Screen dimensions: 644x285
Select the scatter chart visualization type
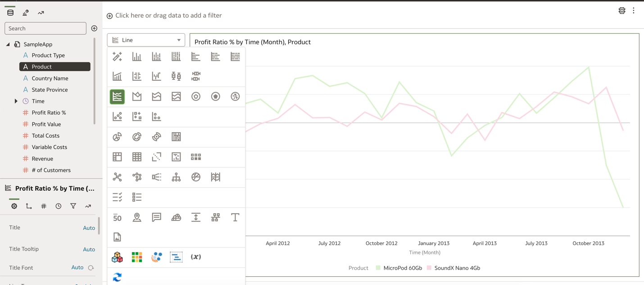117,116
